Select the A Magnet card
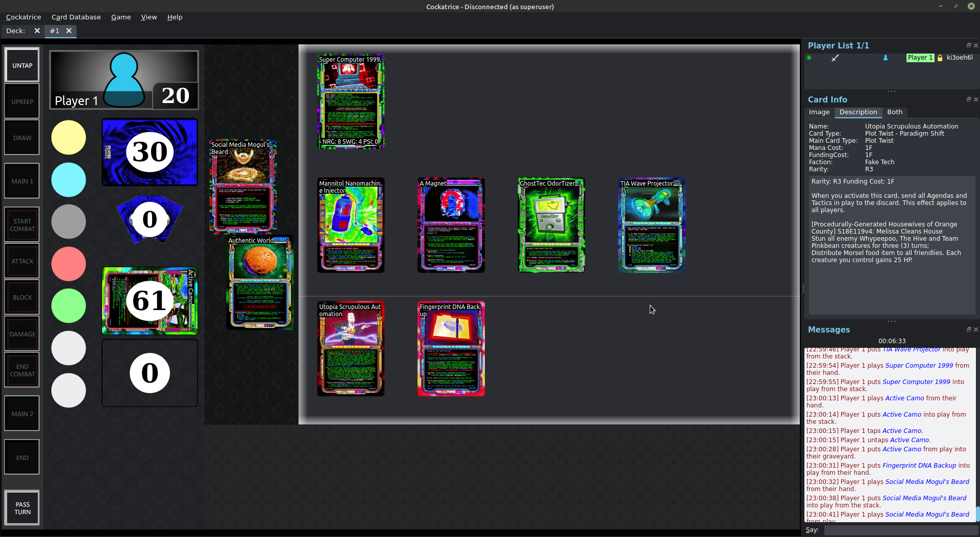The width and height of the screenshot is (980, 537). [x=451, y=225]
